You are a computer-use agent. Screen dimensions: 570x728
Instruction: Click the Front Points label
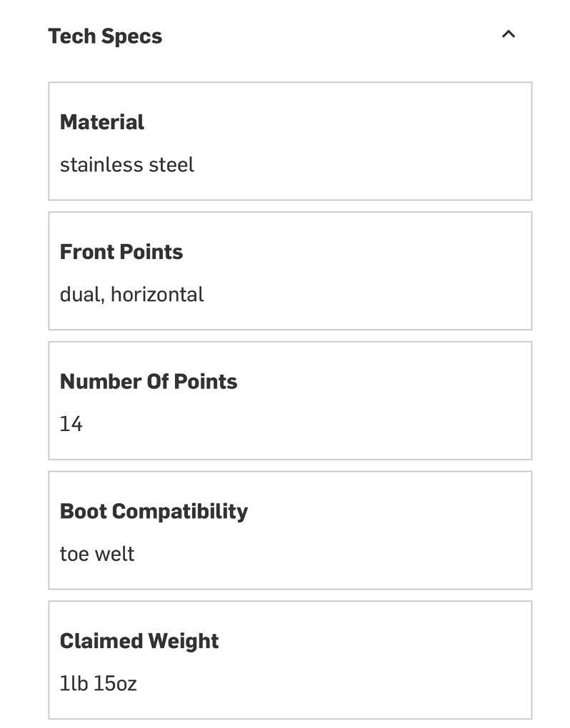pyautogui.click(x=121, y=252)
